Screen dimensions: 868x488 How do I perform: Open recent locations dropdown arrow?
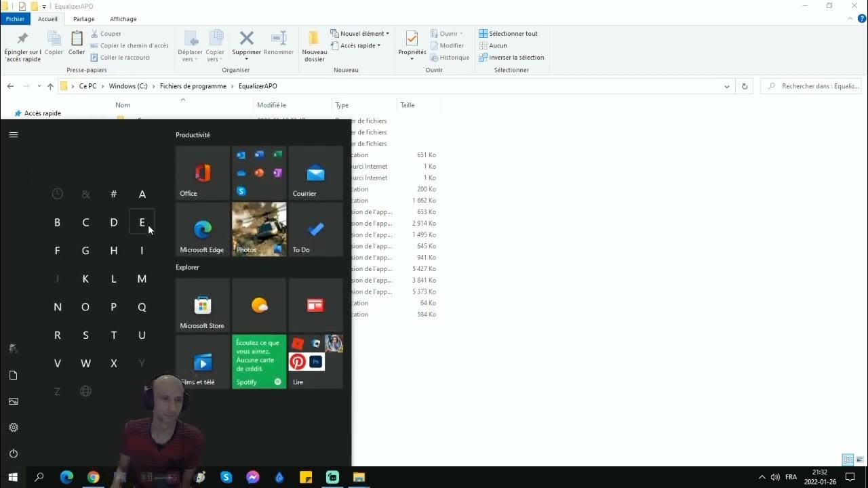(38, 86)
